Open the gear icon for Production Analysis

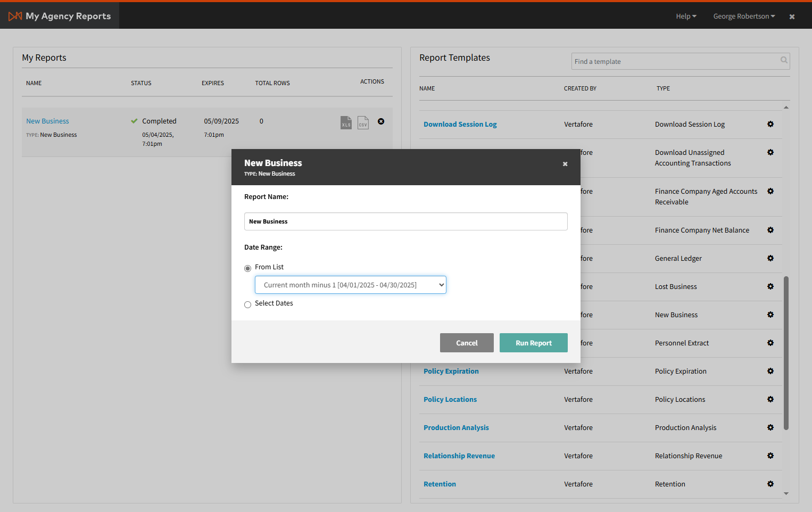[770, 427]
